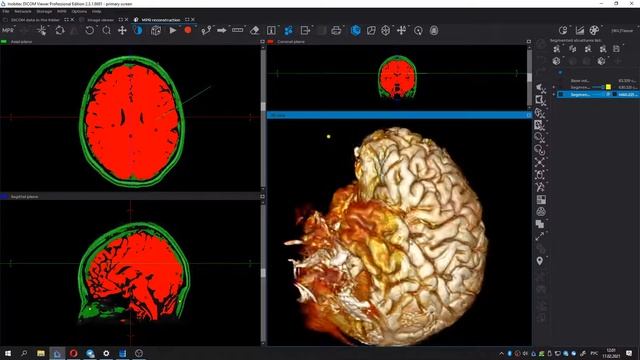
Task: Open the Options menu
Action: [79, 11]
